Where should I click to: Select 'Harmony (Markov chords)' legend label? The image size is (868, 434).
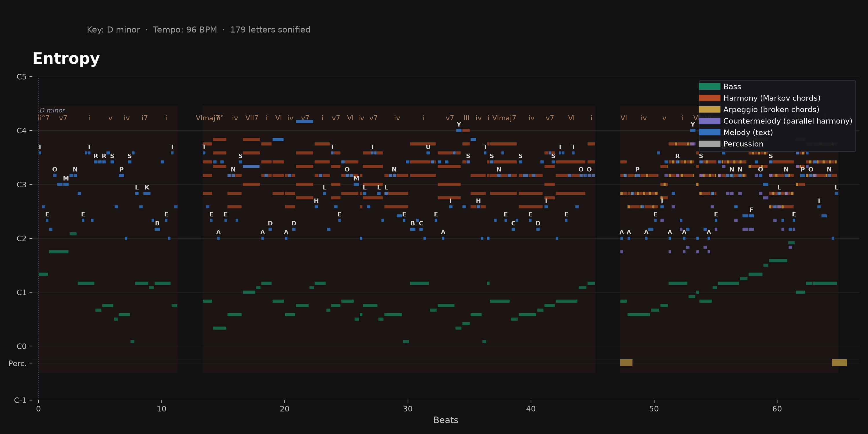[772, 98]
